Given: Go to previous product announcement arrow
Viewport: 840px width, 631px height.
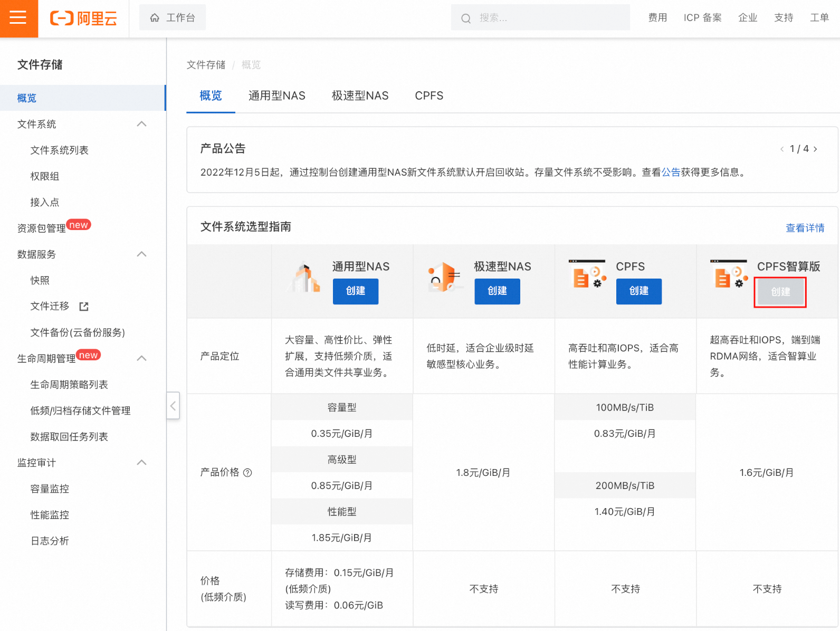Looking at the screenshot, I should (782, 149).
